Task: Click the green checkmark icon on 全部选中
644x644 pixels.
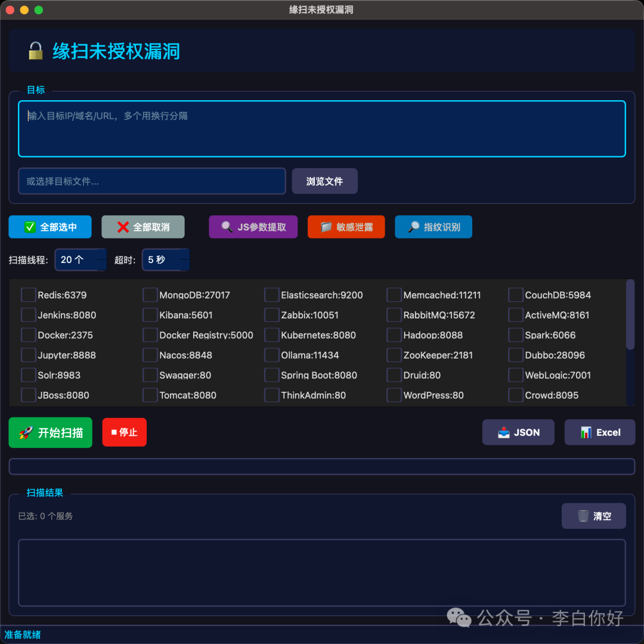Action: tap(30, 227)
